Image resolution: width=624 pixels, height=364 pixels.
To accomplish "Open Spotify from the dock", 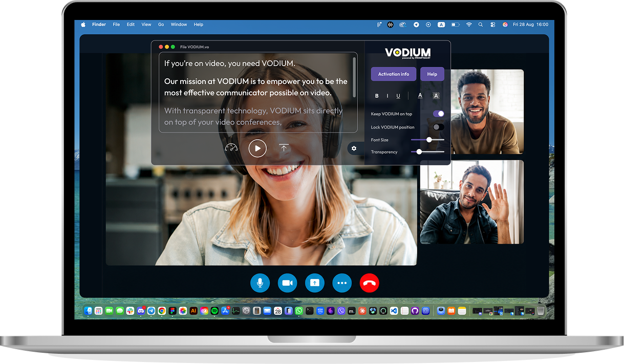I will coord(214,311).
